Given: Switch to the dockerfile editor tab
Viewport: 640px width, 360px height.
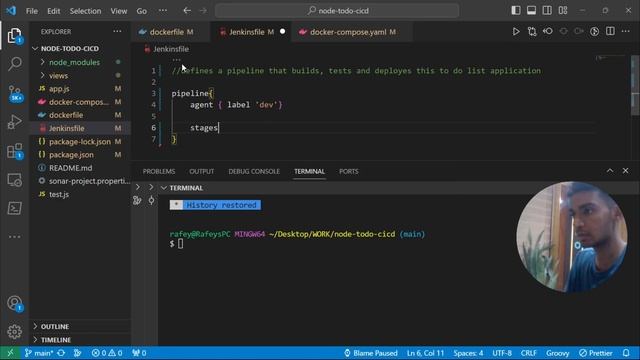Looking at the screenshot, I should click(x=170, y=32).
